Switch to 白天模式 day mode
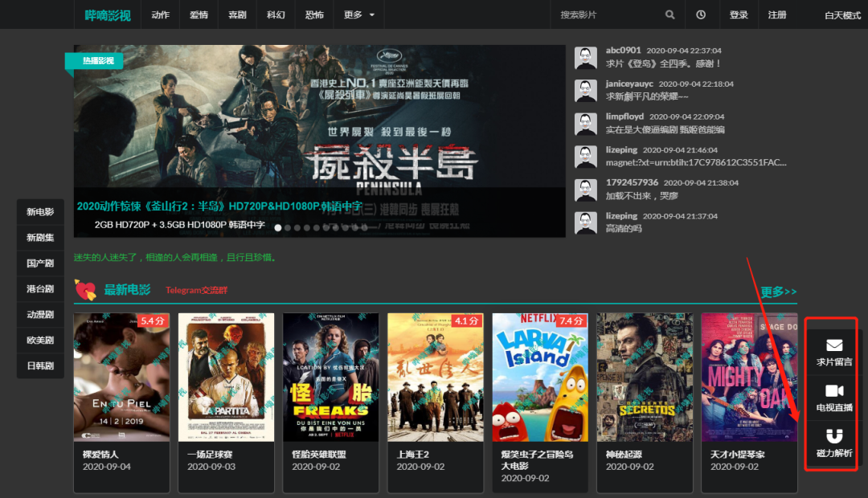The height and width of the screenshot is (498, 868). [842, 15]
